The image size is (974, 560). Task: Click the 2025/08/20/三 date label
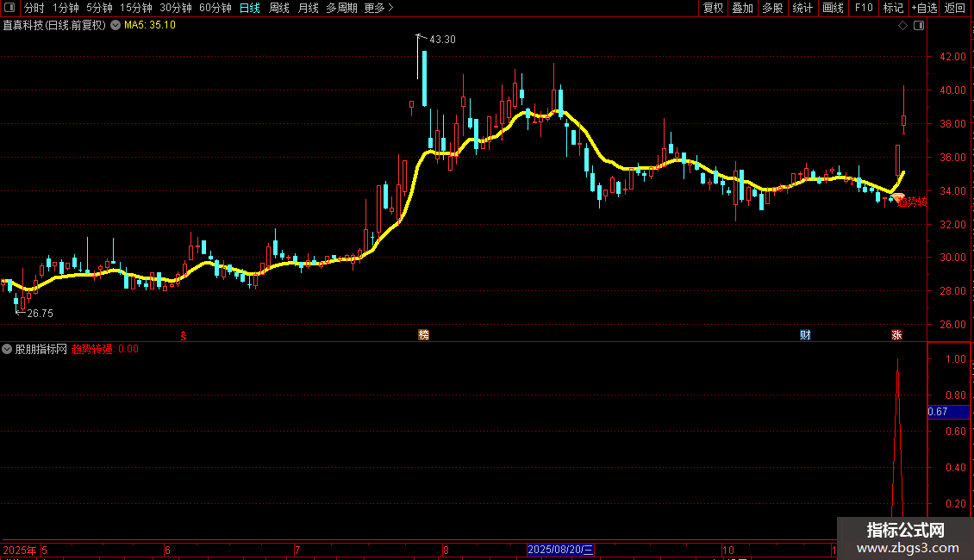[x=560, y=550]
